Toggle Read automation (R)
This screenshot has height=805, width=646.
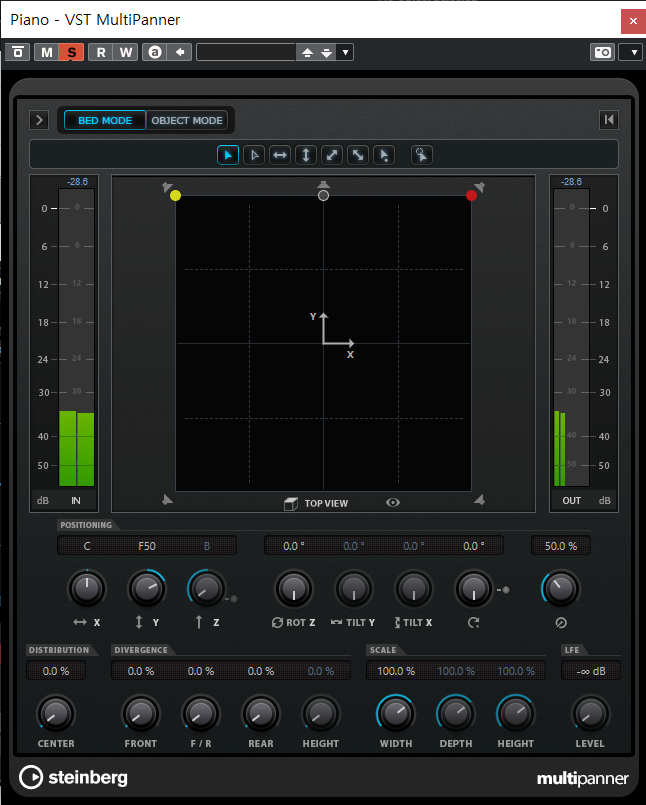tap(101, 52)
